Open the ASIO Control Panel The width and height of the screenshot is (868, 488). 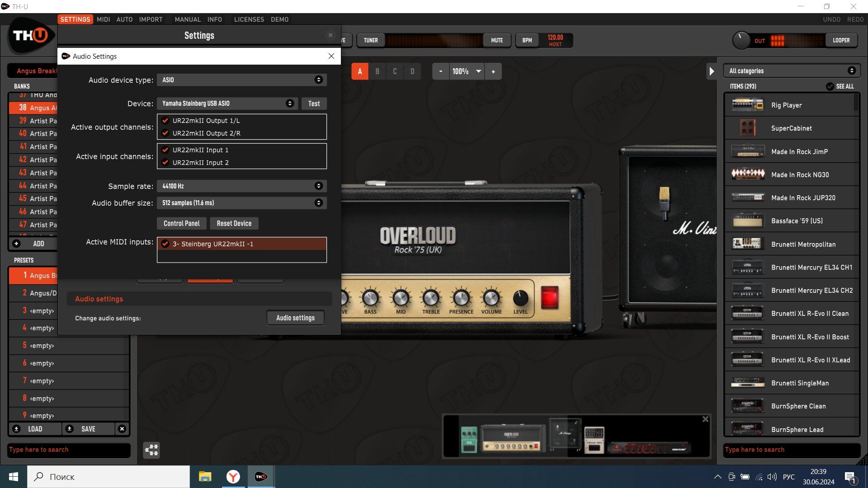182,223
